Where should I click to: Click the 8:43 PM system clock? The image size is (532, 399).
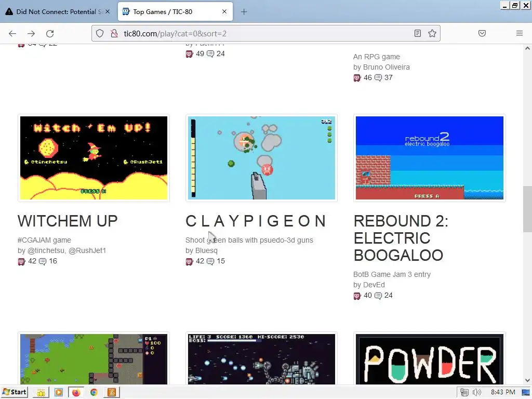(x=503, y=393)
